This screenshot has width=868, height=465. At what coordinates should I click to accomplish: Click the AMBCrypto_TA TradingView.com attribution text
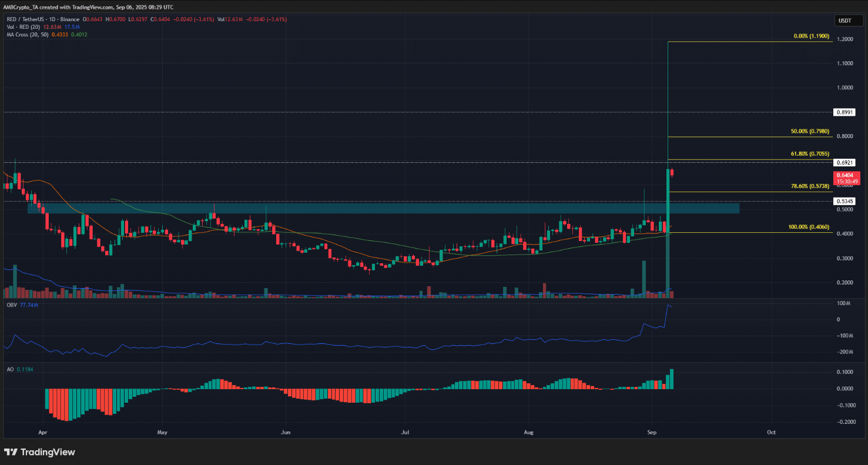tap(89, 6)
